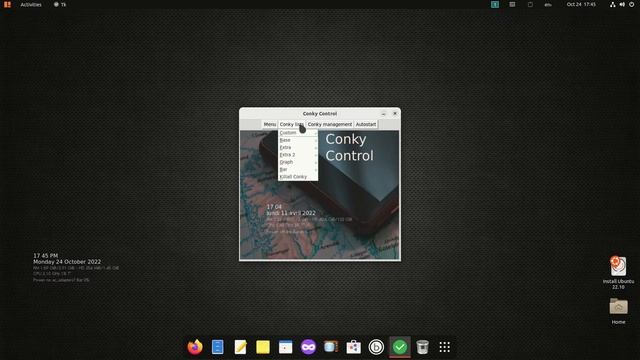Click the volume icon in top bar

[622, 4]
